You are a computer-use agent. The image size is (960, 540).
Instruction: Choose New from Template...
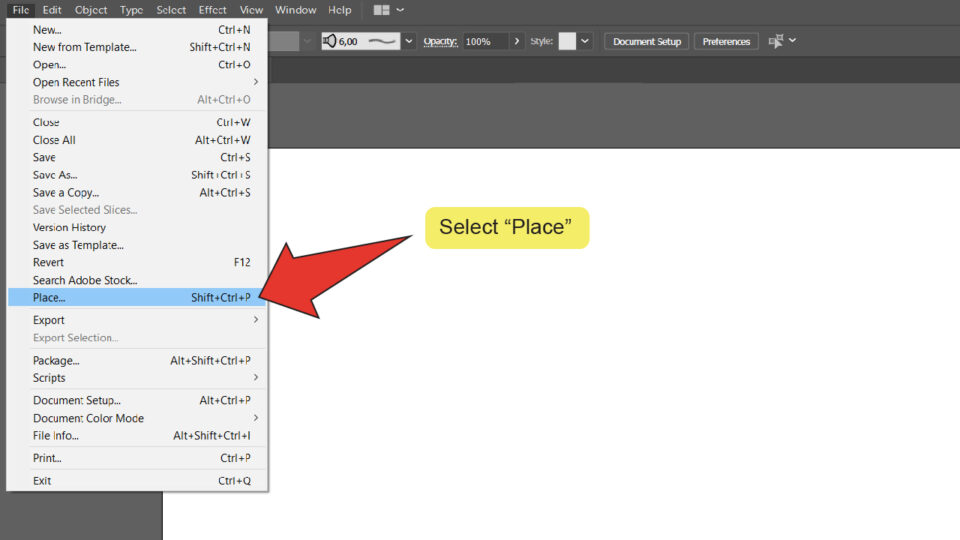(x=138, y=47)
